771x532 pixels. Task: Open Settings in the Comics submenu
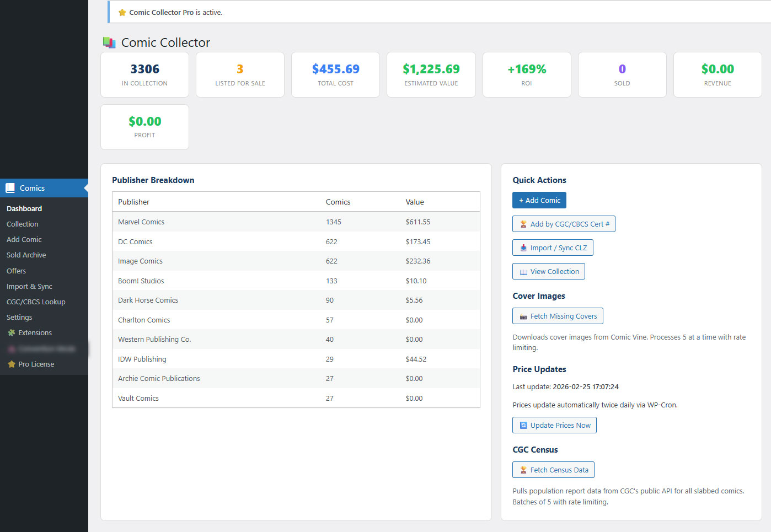click(x=19, y=318)
